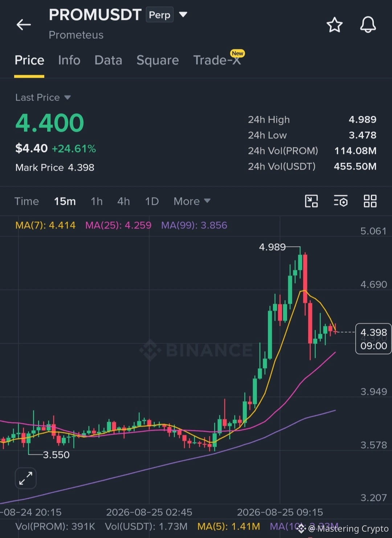
Task: Tap the $4.40 dollar price value
Action: coord(32,148)
